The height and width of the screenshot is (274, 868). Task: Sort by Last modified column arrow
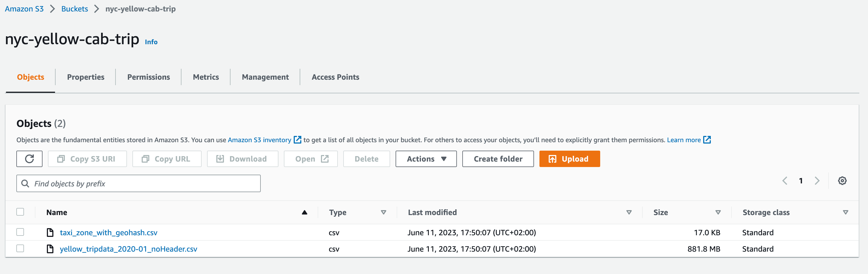[x=629, y=212]
